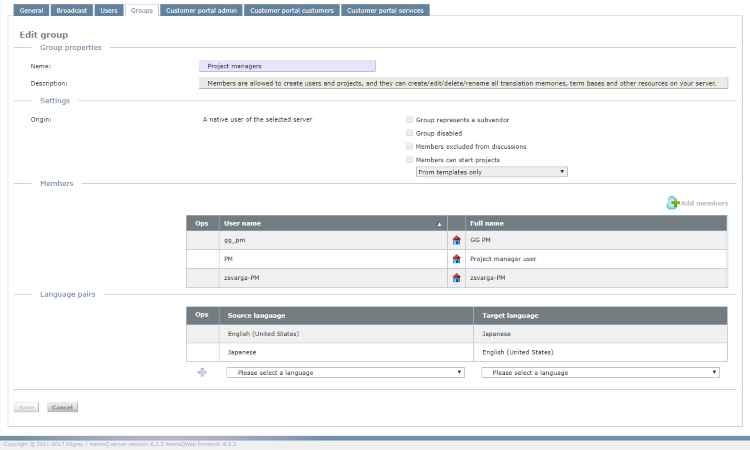Tick Members excluded from discussions
The image size is (750, 450).
click(x=409, y=146)
